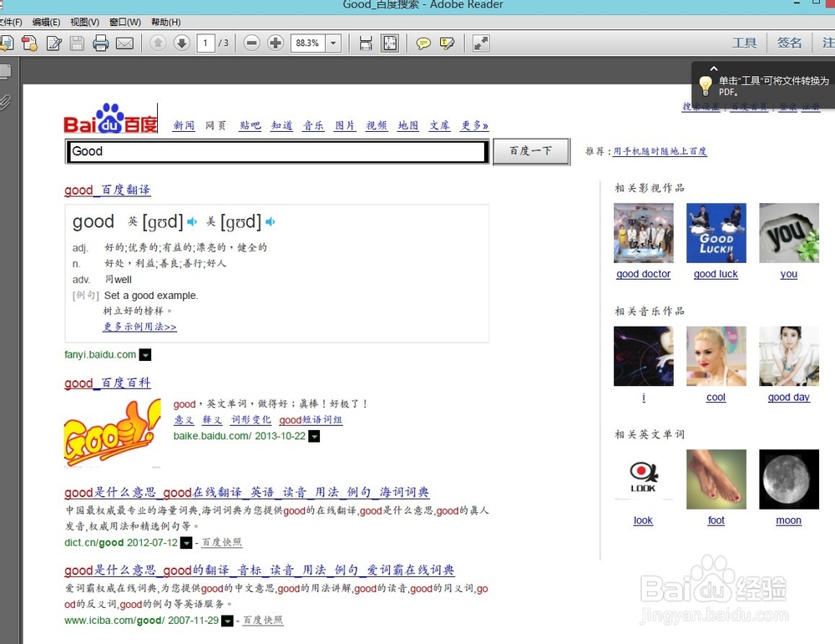The image size is (835, 644).
Task: Click the 用手机随时随地上百度 link
Action: (x=660, y=151)
